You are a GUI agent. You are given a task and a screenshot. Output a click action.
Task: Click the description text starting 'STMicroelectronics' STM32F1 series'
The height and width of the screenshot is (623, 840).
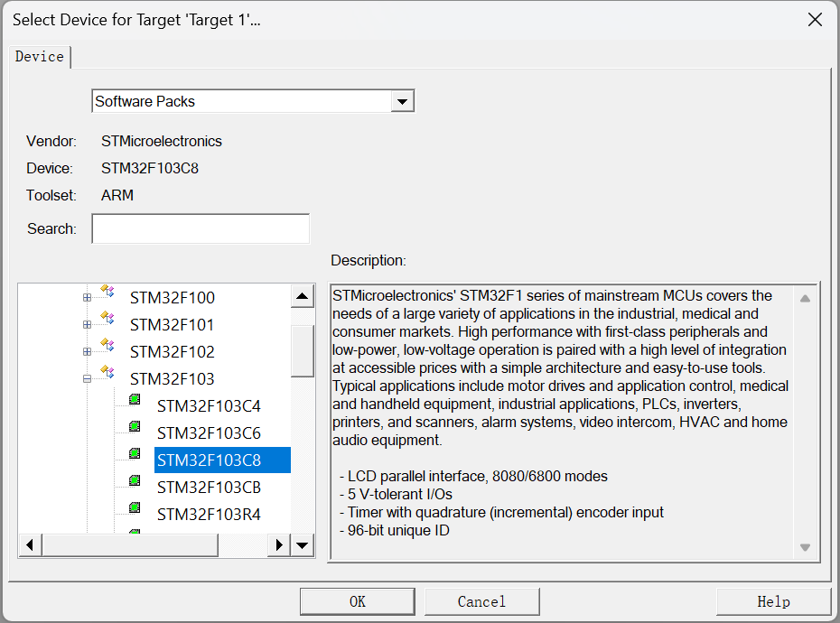coord(560,367)
